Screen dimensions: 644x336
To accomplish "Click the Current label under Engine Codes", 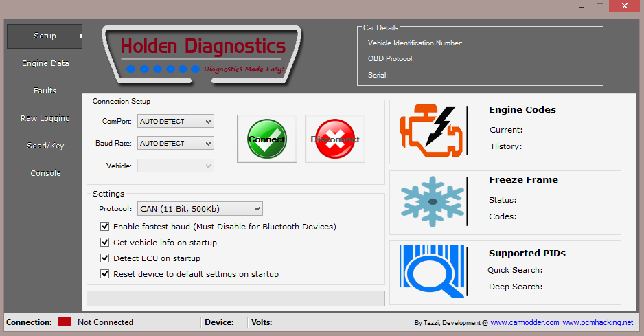I will click(506, 130).
